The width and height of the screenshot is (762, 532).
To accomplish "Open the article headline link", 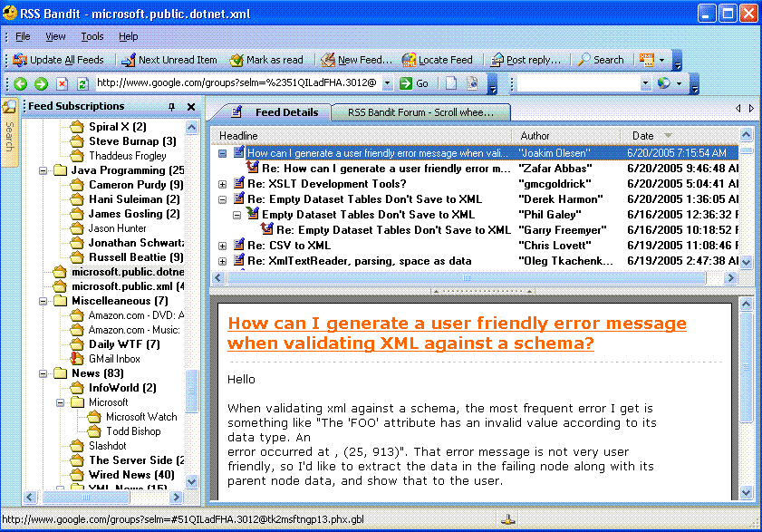I will coord(457,334).
